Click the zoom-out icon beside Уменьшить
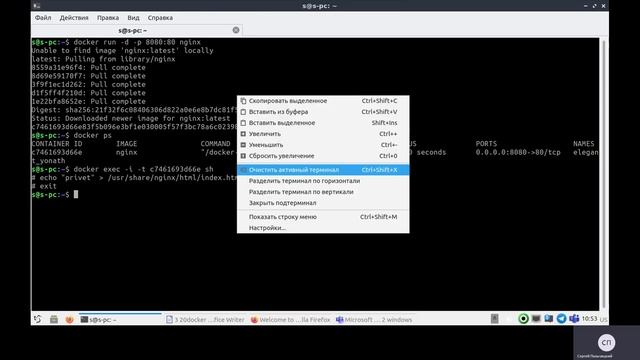 point(243,145)
